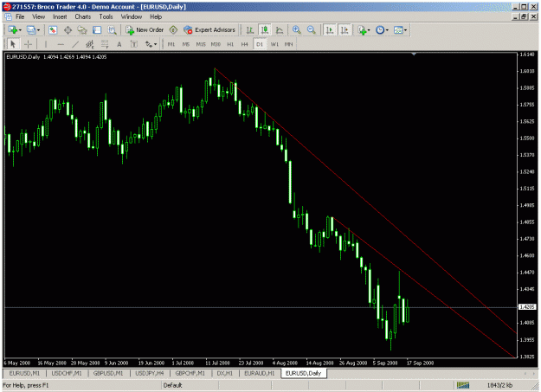Screen dimensions: 541x392
Task: Switch to the GBPUSD,M1 chart tab
Action: coord(108,373)
